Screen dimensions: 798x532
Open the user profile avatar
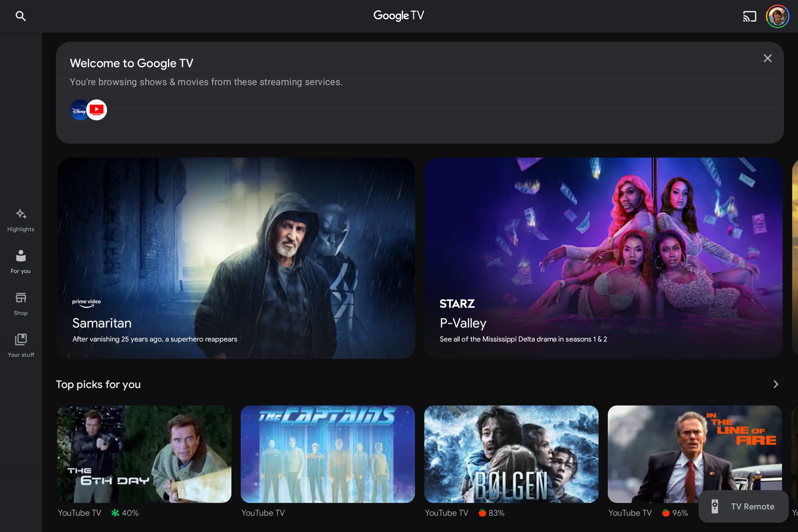pyautogui.click(x=777, y=16)
